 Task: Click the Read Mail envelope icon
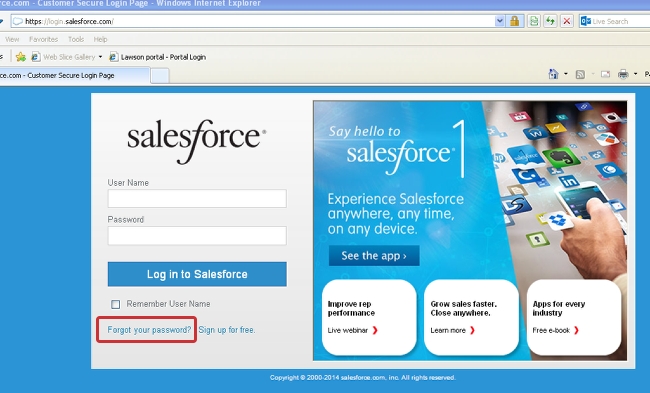coord(605,75)
